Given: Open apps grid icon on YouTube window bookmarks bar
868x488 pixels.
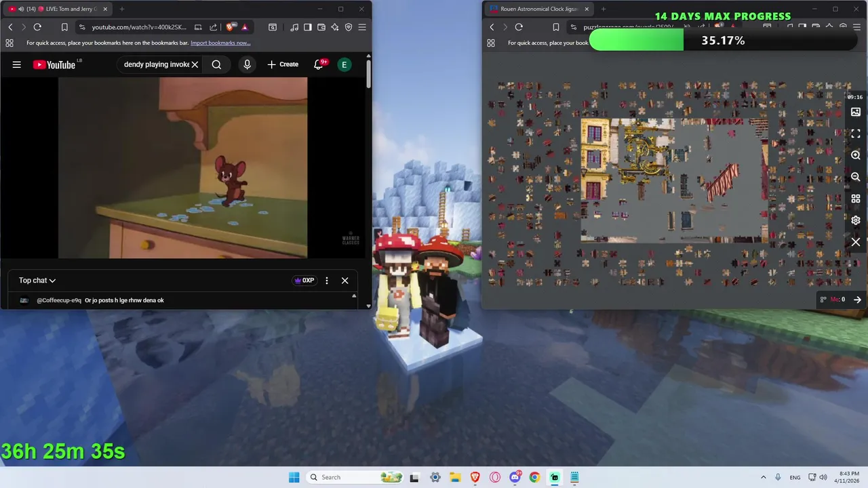Looking at the screenshot, I should pyautogui.click(x=9, y=43).
